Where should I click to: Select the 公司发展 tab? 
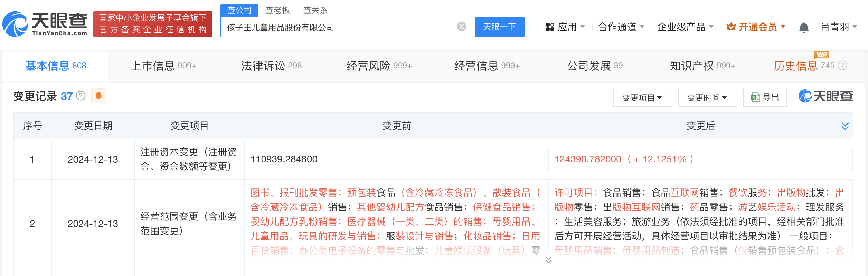pos(595,66)
